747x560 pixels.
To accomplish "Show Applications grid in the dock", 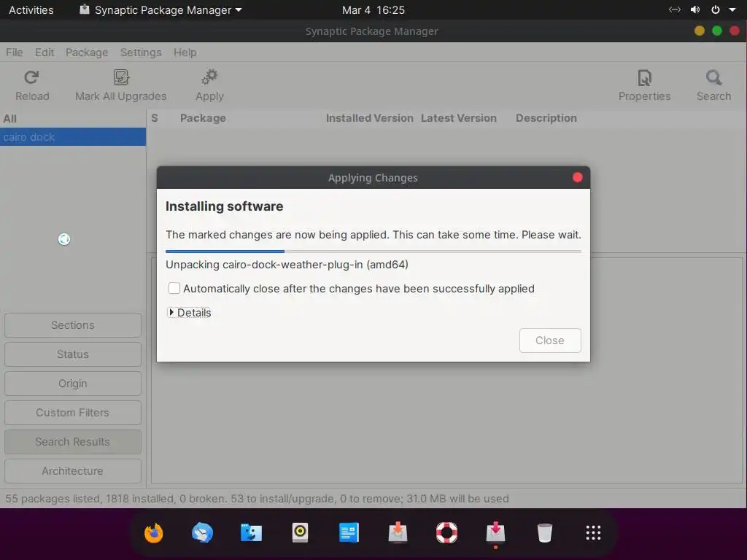I will [x=593, y=533].
